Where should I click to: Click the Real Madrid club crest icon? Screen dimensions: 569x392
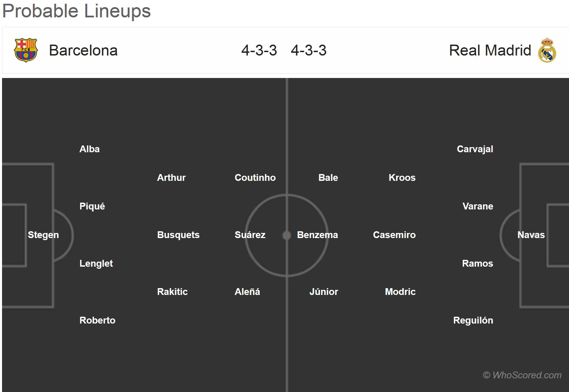[547, 50]
